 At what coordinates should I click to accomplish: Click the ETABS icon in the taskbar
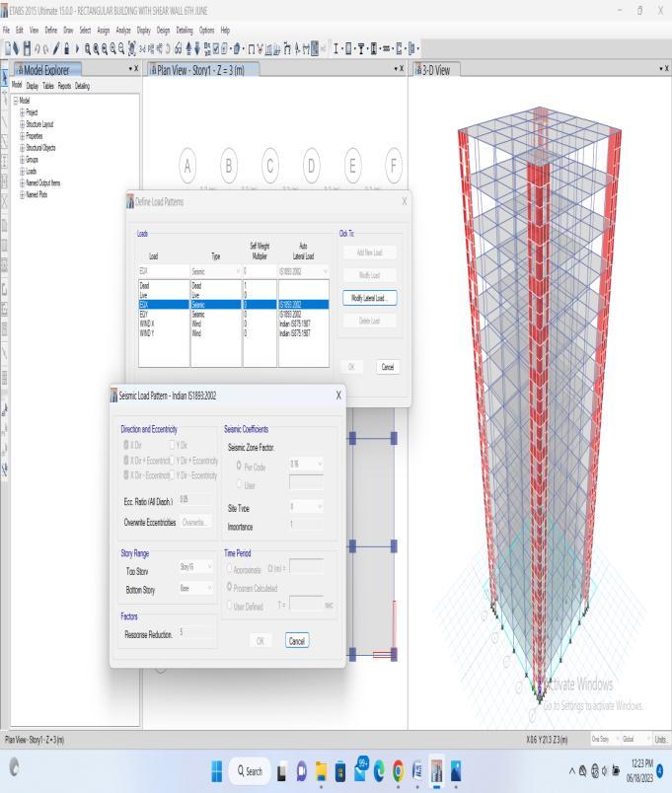[x=436, y=770]
